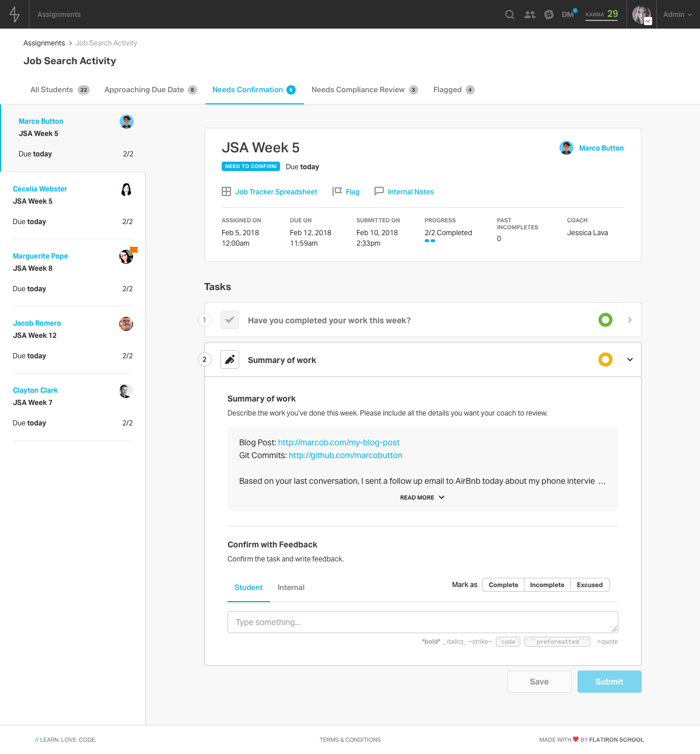Click the 'Have you completed your work this week?' task row

coord(423,320)
